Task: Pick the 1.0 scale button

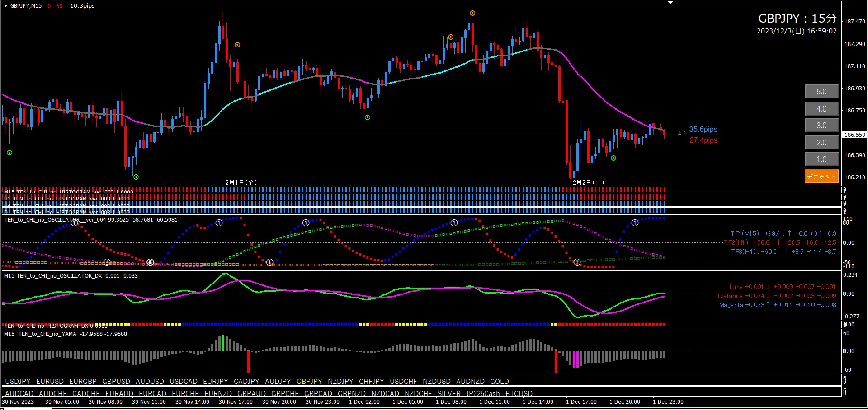Action: click(x=821, y=159)
